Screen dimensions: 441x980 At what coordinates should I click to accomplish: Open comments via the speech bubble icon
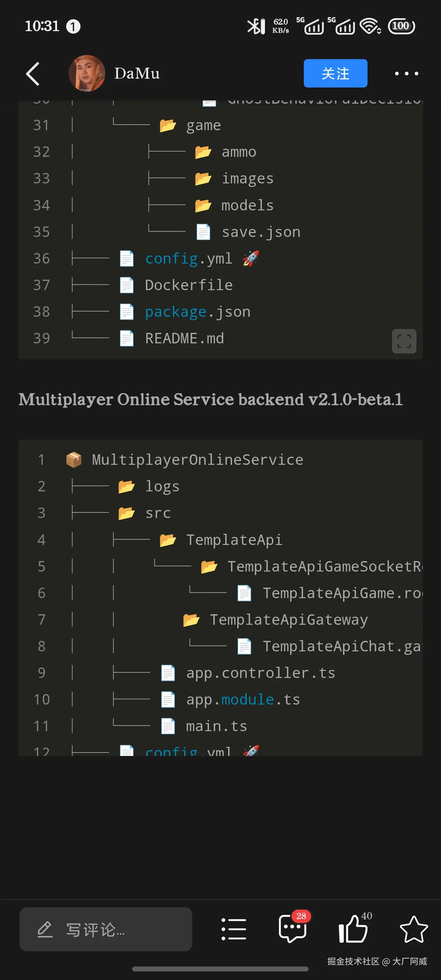pos(292,929)
